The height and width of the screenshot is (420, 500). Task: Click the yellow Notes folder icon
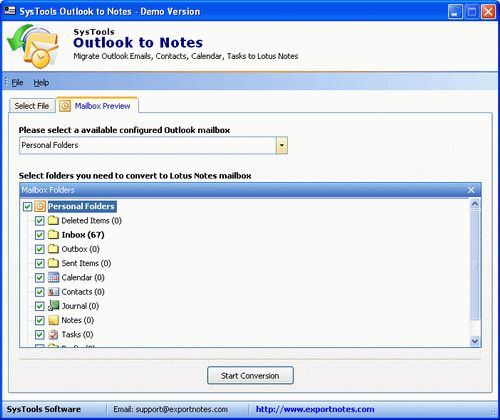click(x=53, y=320)
